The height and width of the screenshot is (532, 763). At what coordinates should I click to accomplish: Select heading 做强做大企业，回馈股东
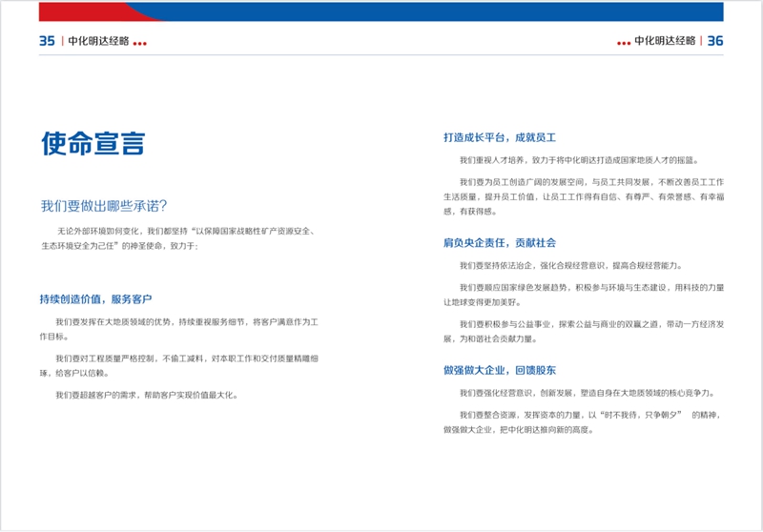click(499, 370)
